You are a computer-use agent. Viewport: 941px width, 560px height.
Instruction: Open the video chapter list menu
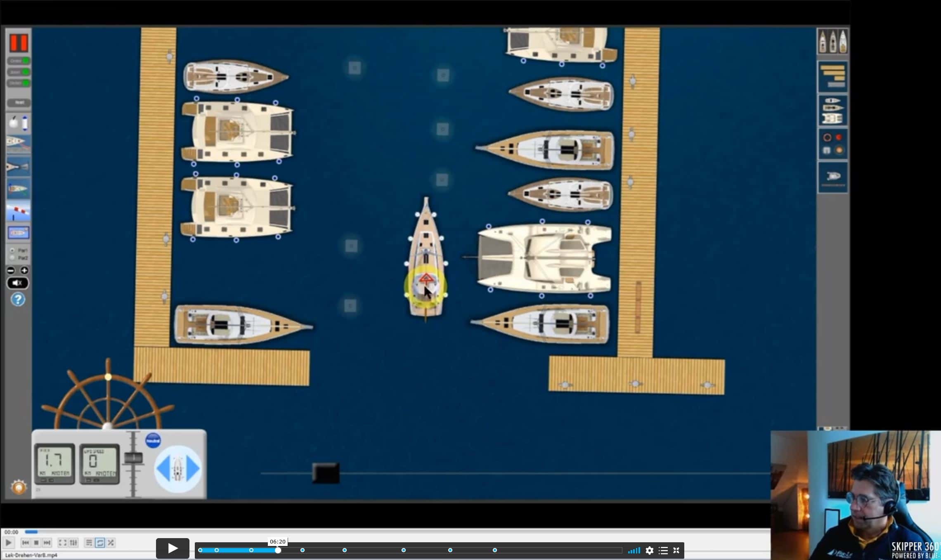pyautogui.click(x=663, y=551)
